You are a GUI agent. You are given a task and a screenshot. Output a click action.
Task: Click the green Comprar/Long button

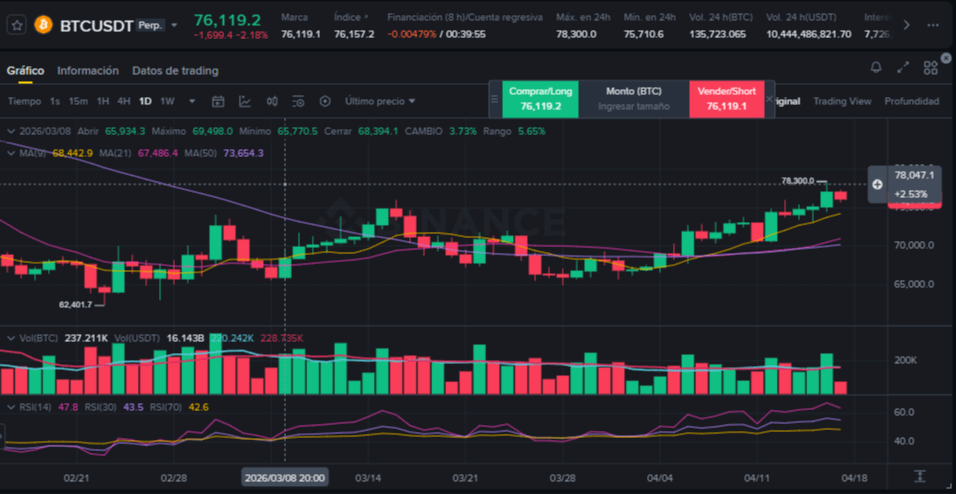click(541, 99)
